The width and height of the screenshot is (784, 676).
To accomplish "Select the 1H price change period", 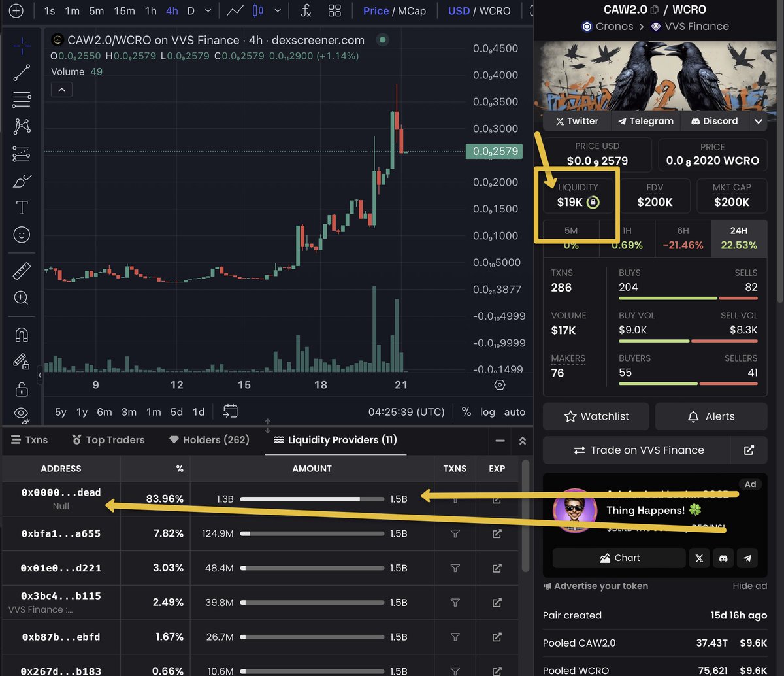I will pos(627,238).
